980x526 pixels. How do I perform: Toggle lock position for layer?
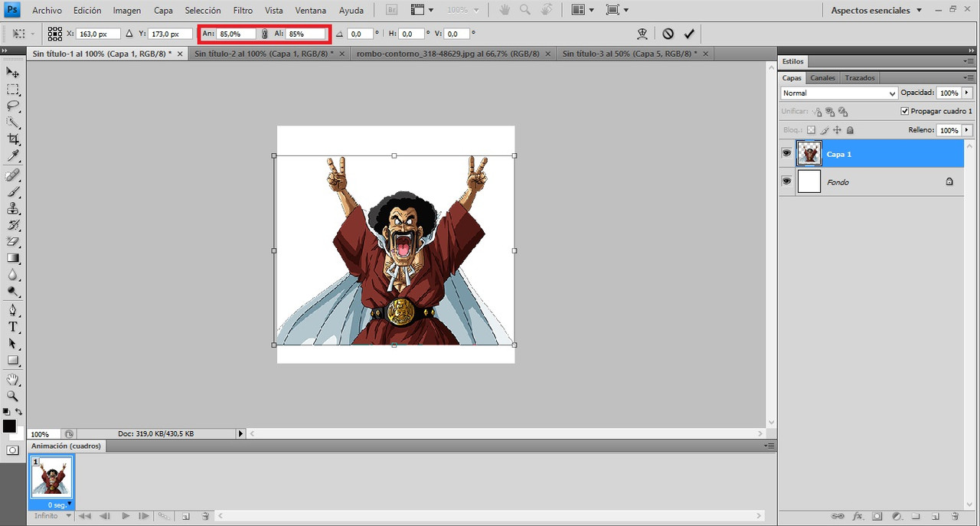click(837, 130)
